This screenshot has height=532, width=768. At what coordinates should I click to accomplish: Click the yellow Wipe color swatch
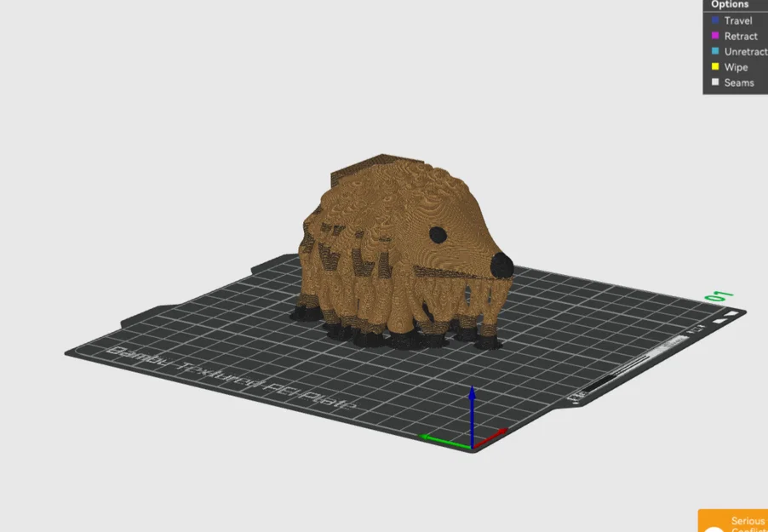[x=715, y=66]
